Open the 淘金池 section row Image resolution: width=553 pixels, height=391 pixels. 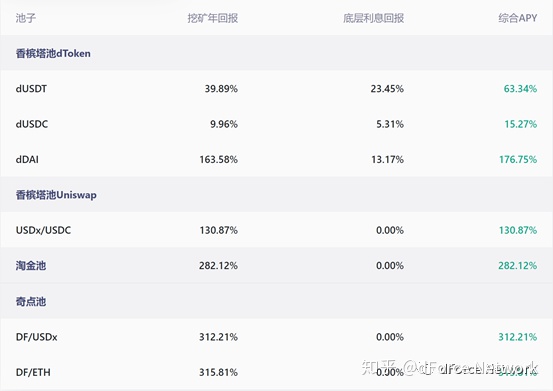point(276,265)
